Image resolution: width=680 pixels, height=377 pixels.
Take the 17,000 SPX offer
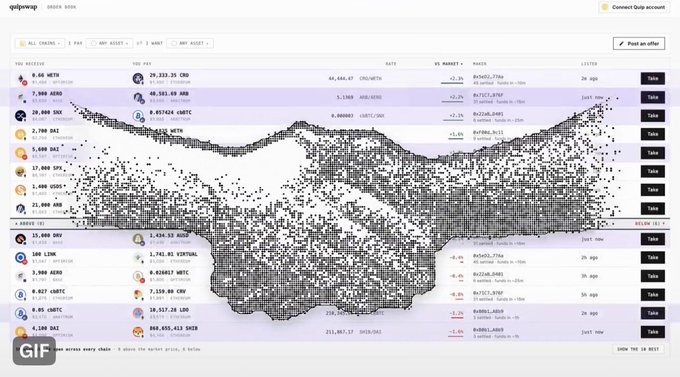[653, 171]
